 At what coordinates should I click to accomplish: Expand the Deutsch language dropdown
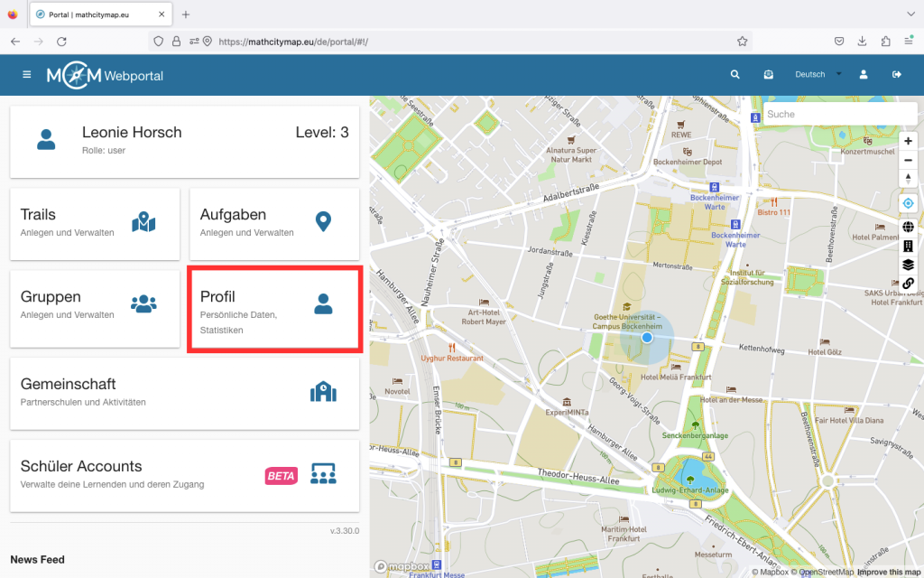pyautogui.click(x=818, y=75)
